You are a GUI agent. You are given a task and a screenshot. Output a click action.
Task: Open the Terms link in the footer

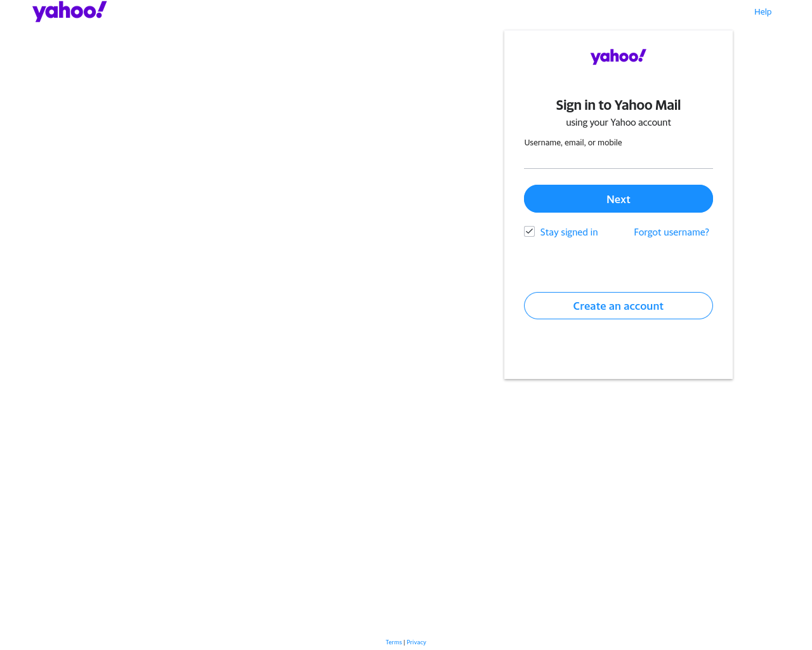pyautogui.click(x=394, y=642)
